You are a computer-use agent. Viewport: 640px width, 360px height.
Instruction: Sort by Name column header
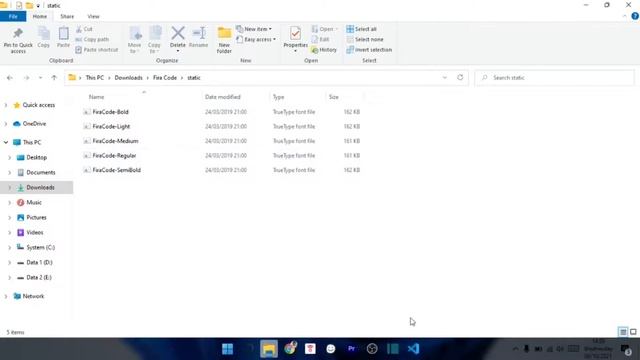coord(96,97)
